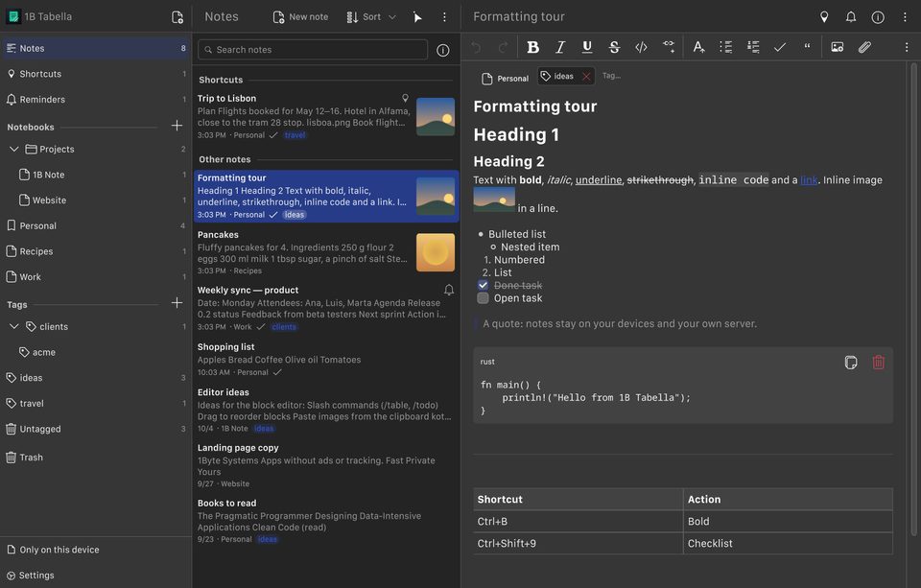Select the Recipes notebook
This screenshot has width=921, height=588.
pos(95,251)
